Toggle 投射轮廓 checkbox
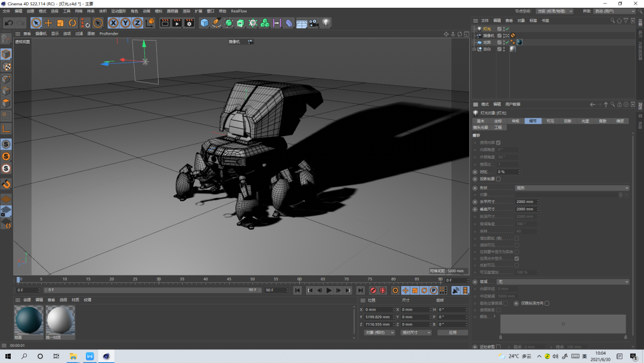Screen dimensions: 644x363 [x=498, y=179]
